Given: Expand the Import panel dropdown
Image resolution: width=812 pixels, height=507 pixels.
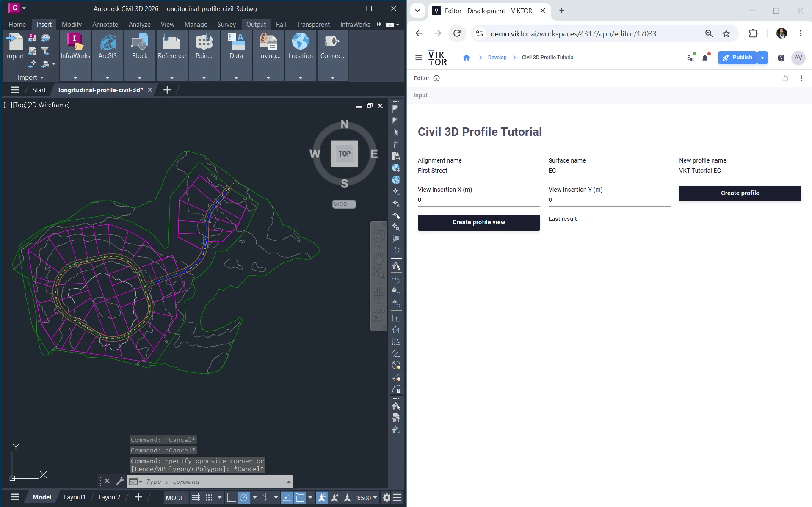Looking at the screenshot, I should [30, 77].
